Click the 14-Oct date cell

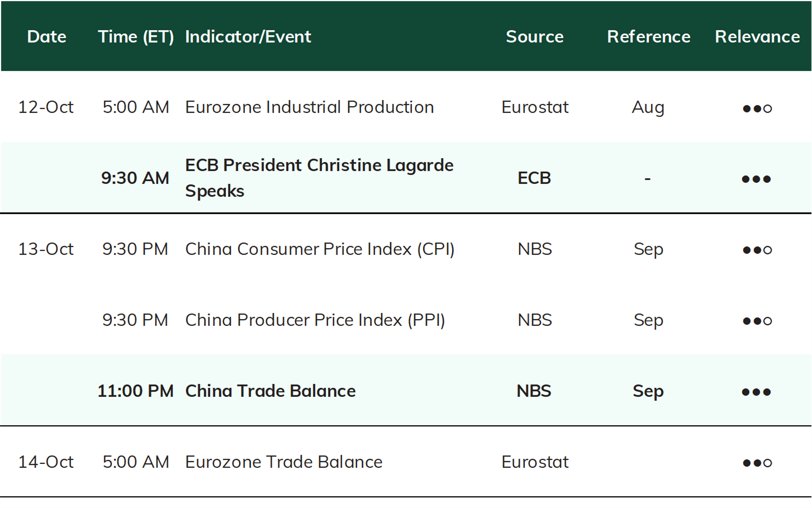(x=46, y=462)
